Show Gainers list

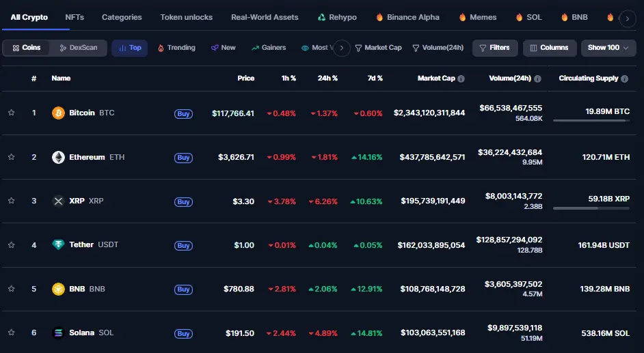pyautogui.click(x=269, y=48)
